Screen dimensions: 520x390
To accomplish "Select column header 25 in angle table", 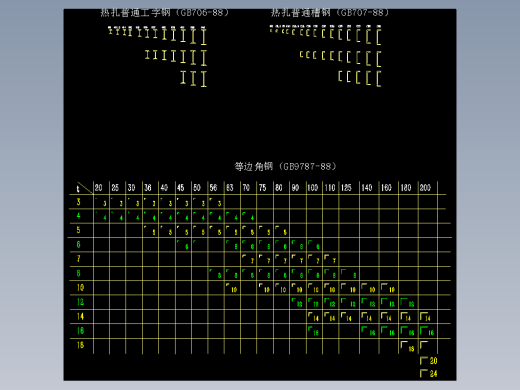I will (115, 188).
